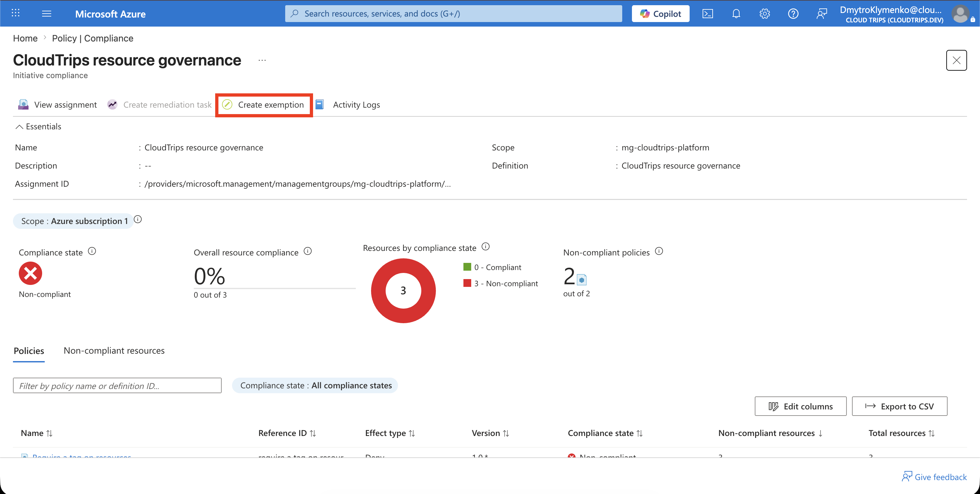Sort by Effect type column
The image size is (980, 494).
pos(390,433)
